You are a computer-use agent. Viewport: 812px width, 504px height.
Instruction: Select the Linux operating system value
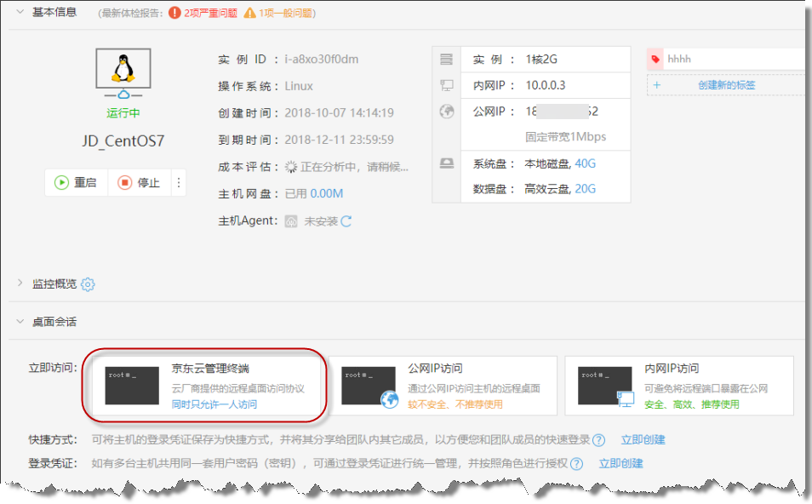(299, 86)
